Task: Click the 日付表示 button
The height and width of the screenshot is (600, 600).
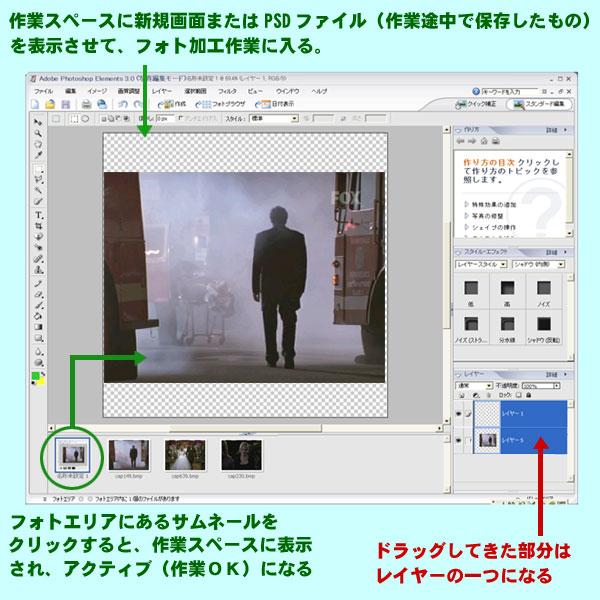Action: tap(275, 104)
